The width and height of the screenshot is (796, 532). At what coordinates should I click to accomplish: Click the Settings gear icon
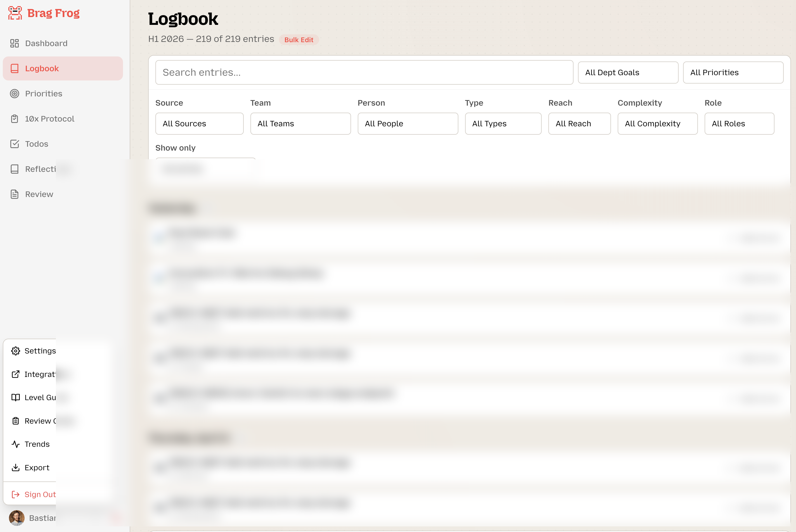click(16, 351)
